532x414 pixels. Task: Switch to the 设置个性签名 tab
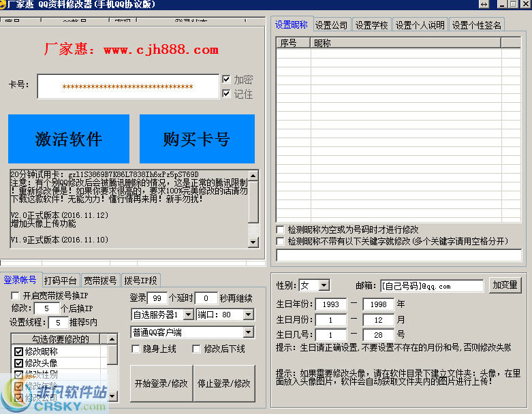coord(477,25)
